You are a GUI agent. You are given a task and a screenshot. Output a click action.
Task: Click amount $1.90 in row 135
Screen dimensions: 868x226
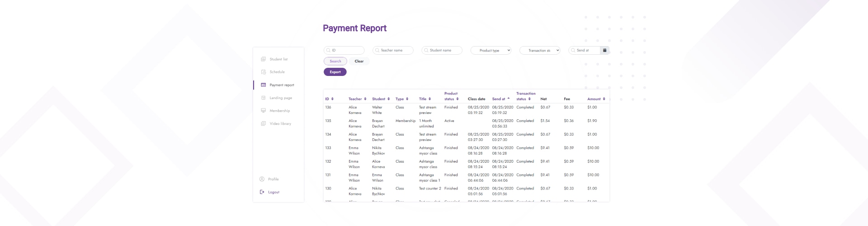point(592,121)
